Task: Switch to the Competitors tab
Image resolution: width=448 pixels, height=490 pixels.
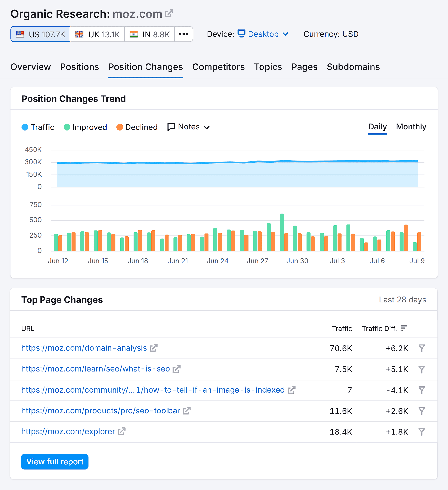Action: 218,67
